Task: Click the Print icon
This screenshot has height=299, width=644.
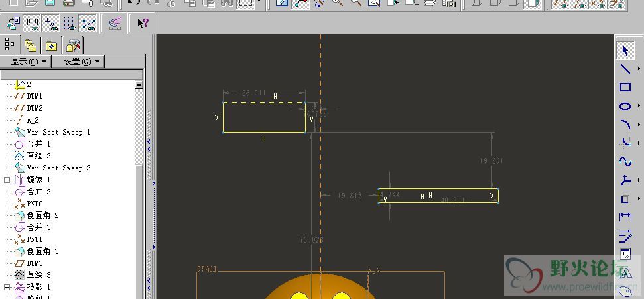Action: [69, 3]
